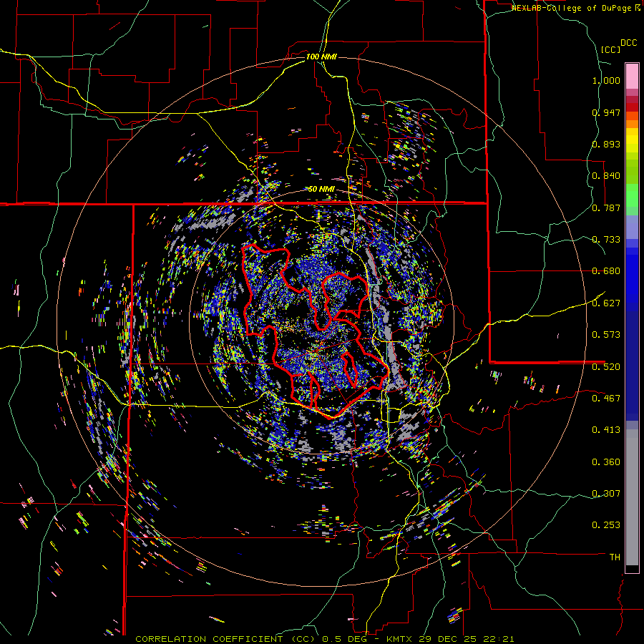Viewport: 644px width, 644px height.
Task: Pick the red segment of the color bar
Action: click(x=632, y=107)
